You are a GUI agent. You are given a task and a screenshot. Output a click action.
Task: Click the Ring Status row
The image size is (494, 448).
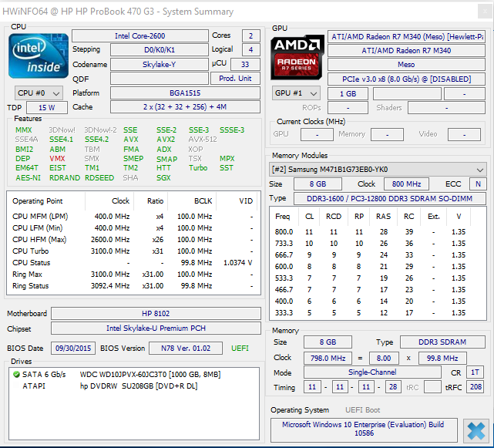click(133, 286)
